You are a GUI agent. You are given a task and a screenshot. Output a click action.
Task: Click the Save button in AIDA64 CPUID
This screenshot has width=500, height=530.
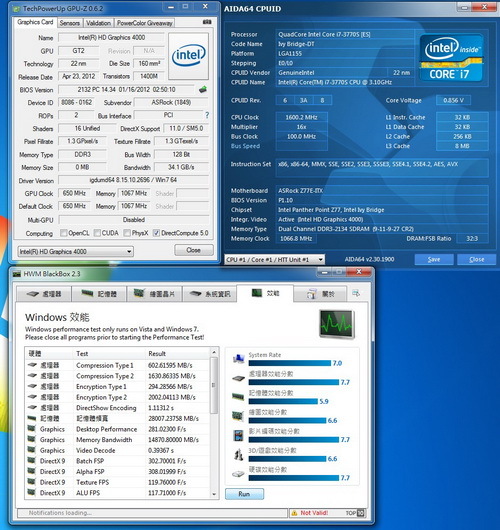(x=434, y=259)
